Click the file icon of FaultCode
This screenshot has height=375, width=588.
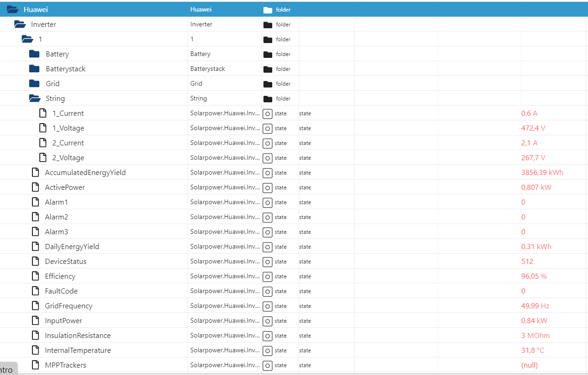click(x=35, y=291)
